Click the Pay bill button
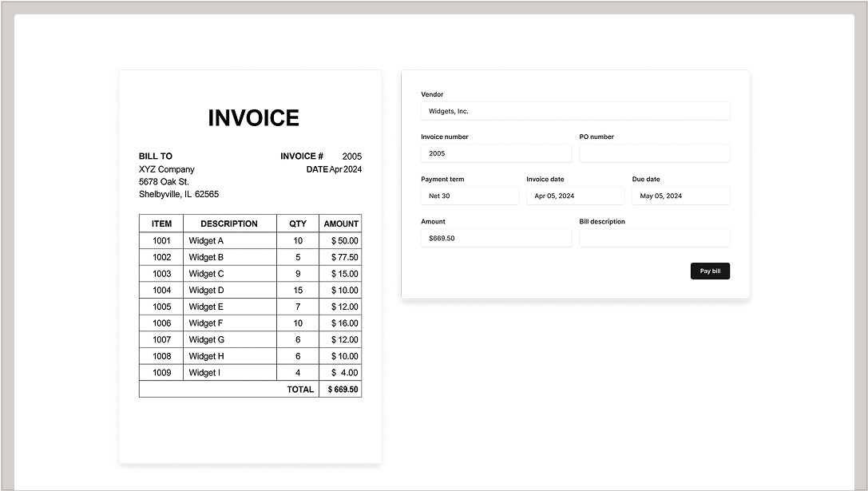868x491 pixels. click(x=709, y=271)
